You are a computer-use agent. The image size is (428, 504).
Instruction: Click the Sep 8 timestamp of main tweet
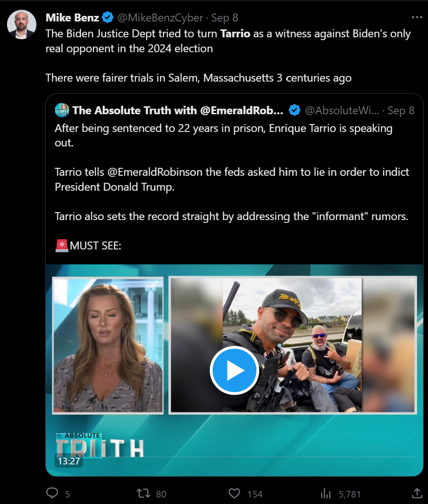click(225, 18)
